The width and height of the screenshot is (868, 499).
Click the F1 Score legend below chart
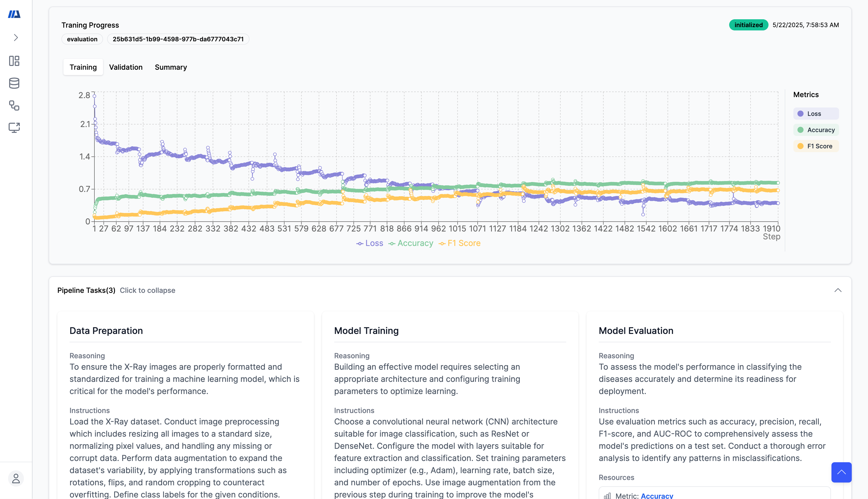tap(460, 243)
